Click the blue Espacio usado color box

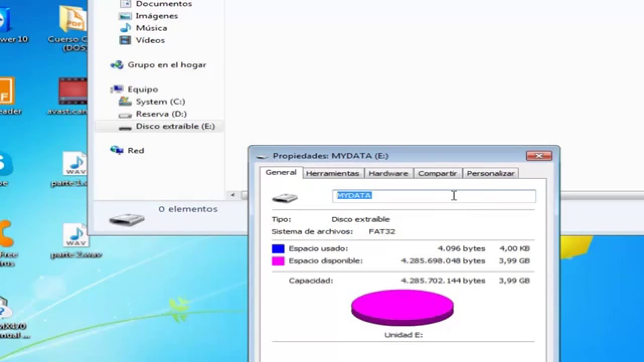coord(278,248)
